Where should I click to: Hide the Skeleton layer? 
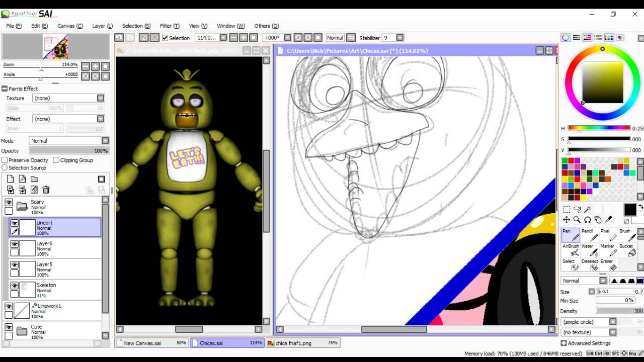point(15,286)
